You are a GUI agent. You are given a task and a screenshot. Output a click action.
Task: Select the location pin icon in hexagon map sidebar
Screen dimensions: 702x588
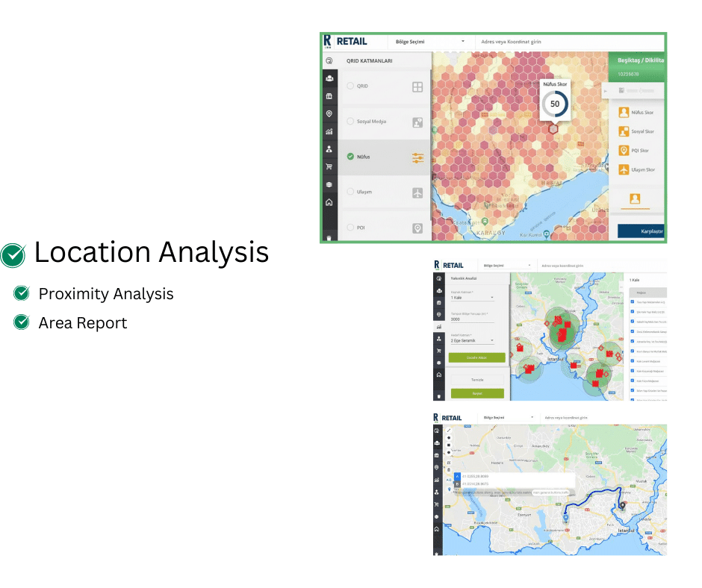coord(329,113)
